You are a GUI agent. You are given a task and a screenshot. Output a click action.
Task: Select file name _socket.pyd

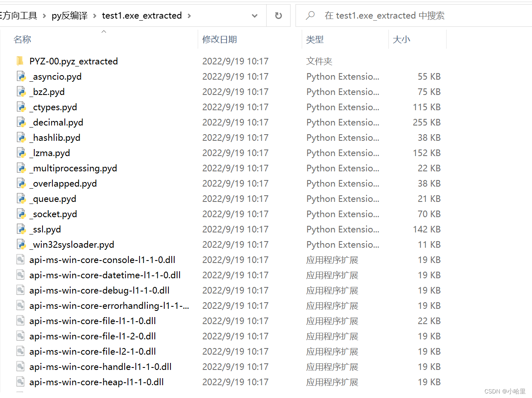click(53, 214)
